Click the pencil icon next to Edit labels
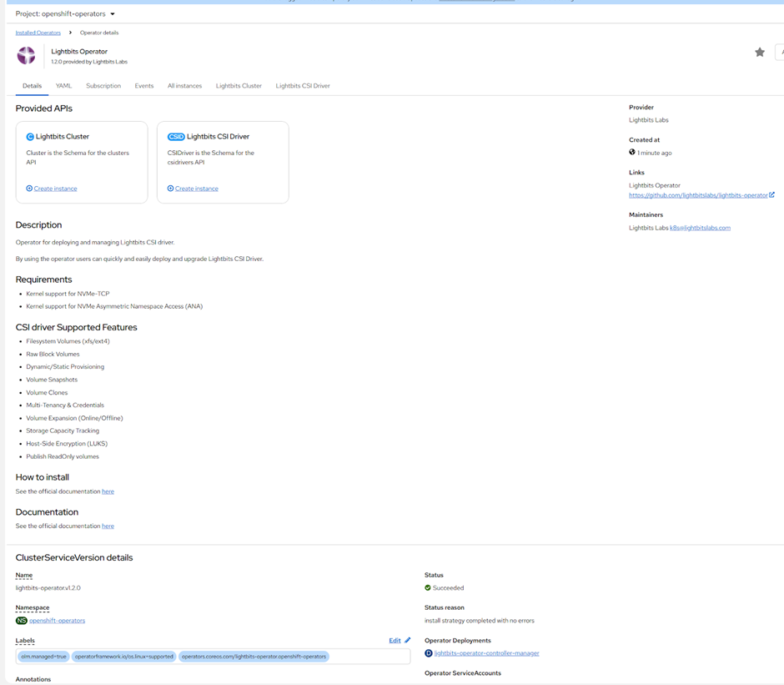This screenshot has width=784, height=685. 408,641
